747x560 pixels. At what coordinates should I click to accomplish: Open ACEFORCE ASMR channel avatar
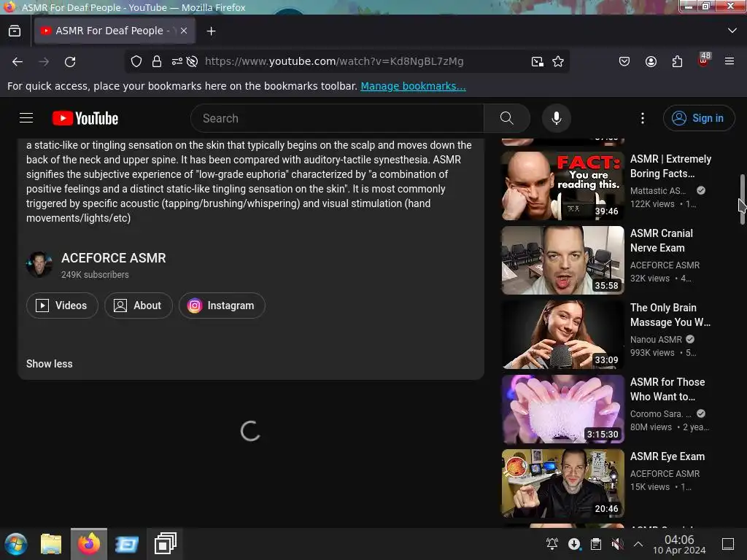pyautogui.click(x=39, y=264)
